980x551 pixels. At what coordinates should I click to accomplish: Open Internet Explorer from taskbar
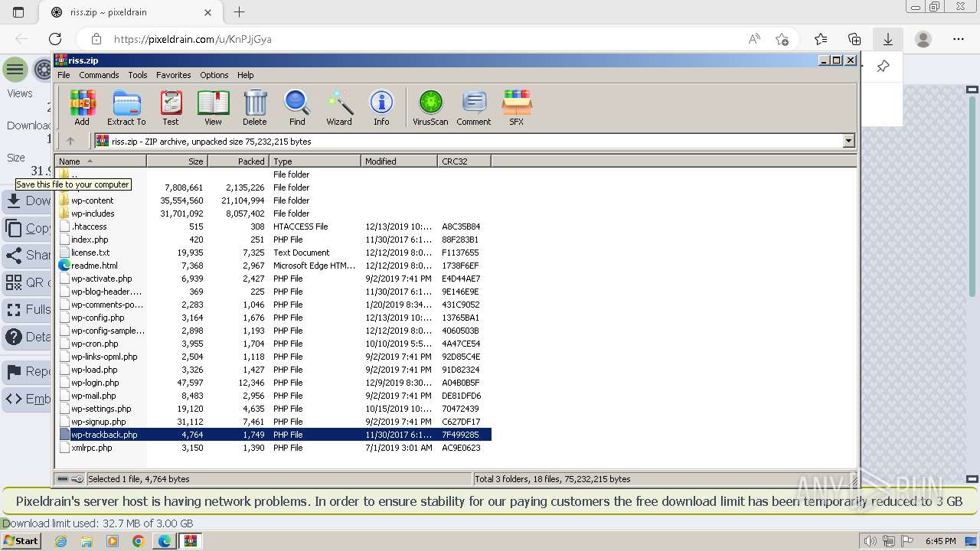click(x=60, y=541)
